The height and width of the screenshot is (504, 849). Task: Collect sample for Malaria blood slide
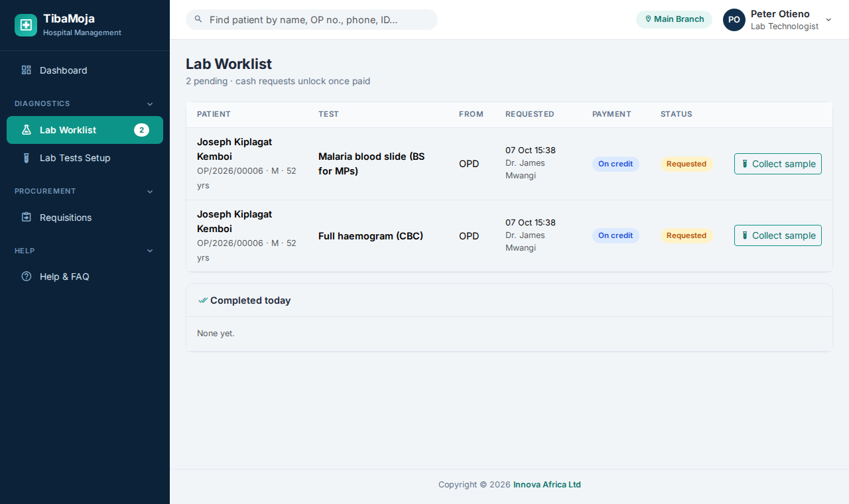click(778, 164)
